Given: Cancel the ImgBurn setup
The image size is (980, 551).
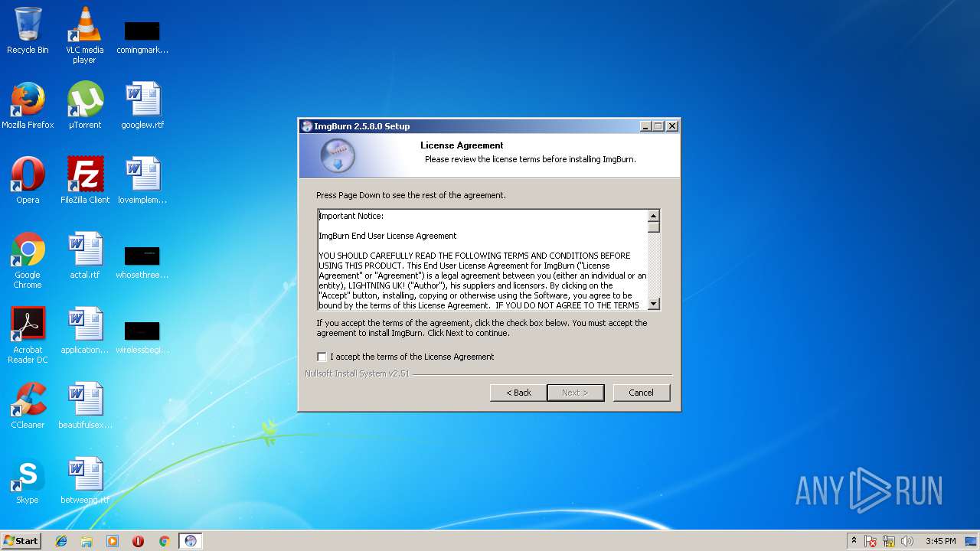Looking at the screenshot, I should (x=642, y=393).
